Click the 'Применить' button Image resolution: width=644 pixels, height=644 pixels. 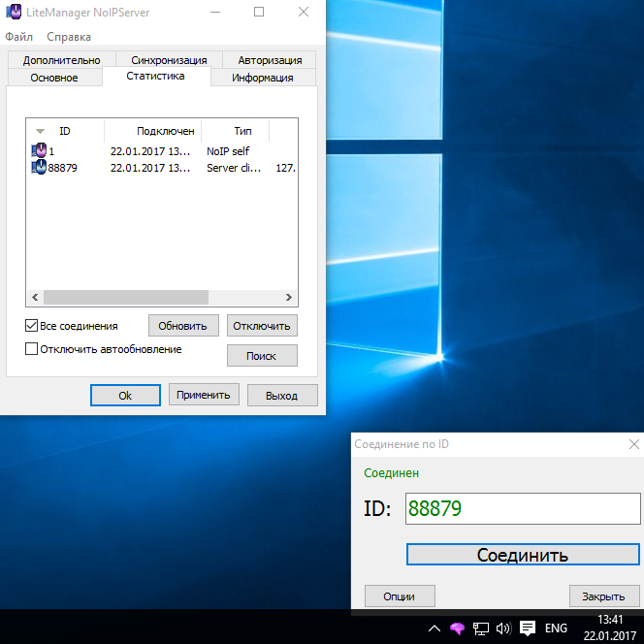pyautogui.click(x=204, y=395)
